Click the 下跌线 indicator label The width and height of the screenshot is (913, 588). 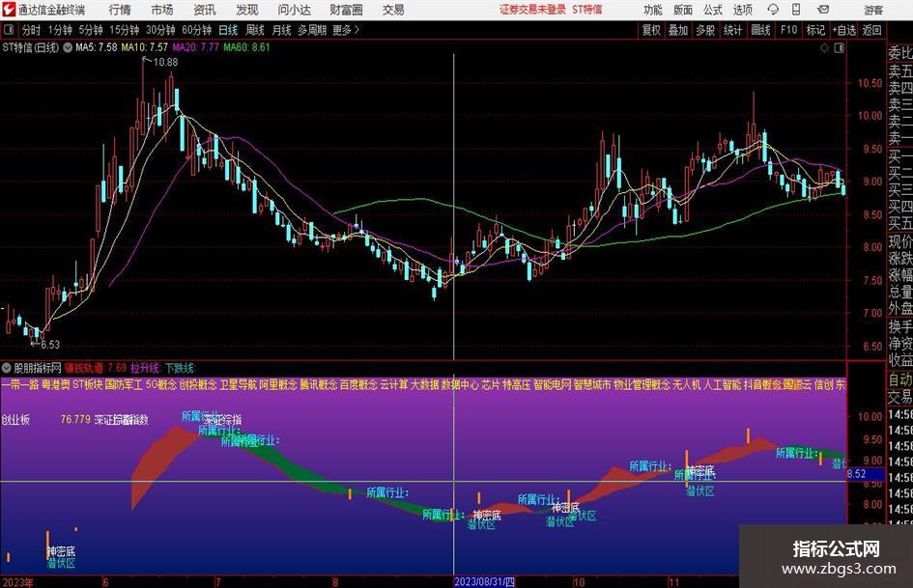[x=180, y=368]
